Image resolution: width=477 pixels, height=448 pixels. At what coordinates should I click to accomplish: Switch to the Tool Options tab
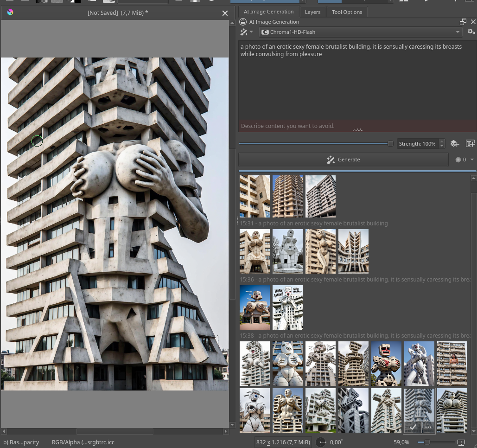click(x=347, y=12)
